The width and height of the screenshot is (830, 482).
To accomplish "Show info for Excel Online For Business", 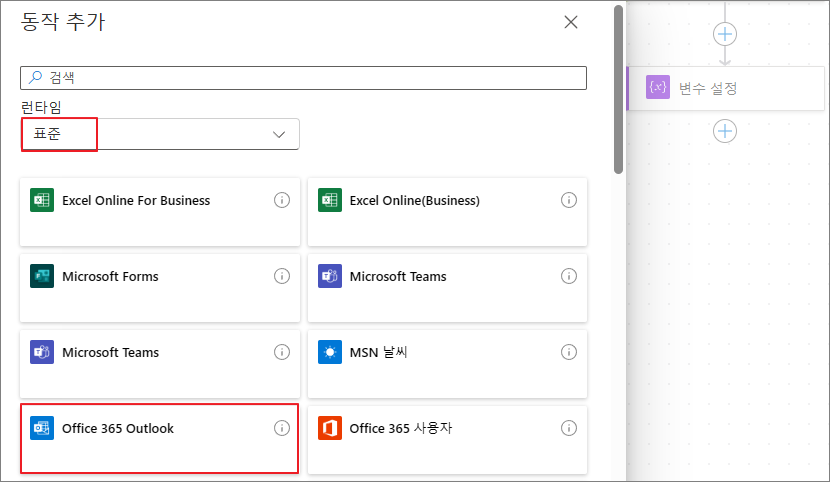I will coord(282,200).
